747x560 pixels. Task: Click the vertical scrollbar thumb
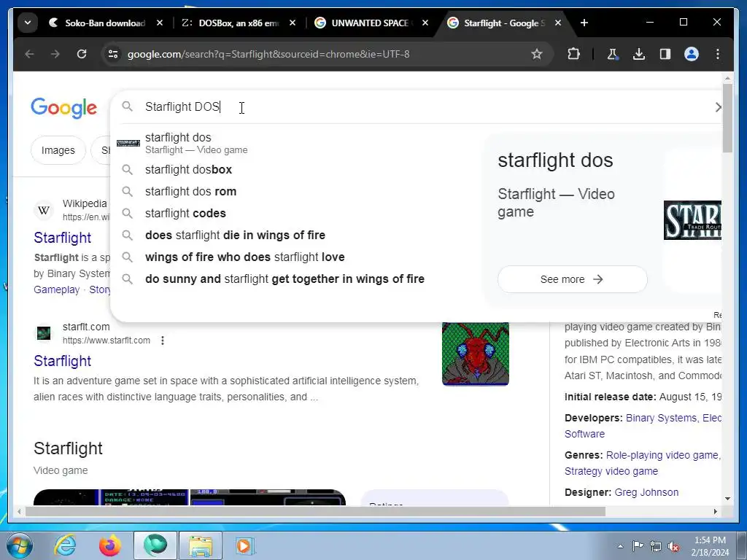pos(727,118)
